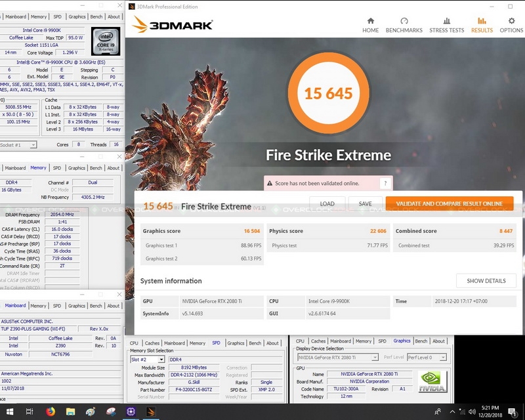Switch to Bench tab in the CPU window
The height and width of the screenshot is (420, 525).
96,16
